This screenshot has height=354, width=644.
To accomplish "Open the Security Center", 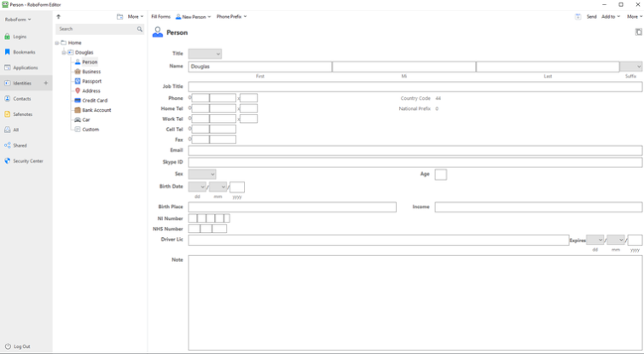I will tap(24, 161).
